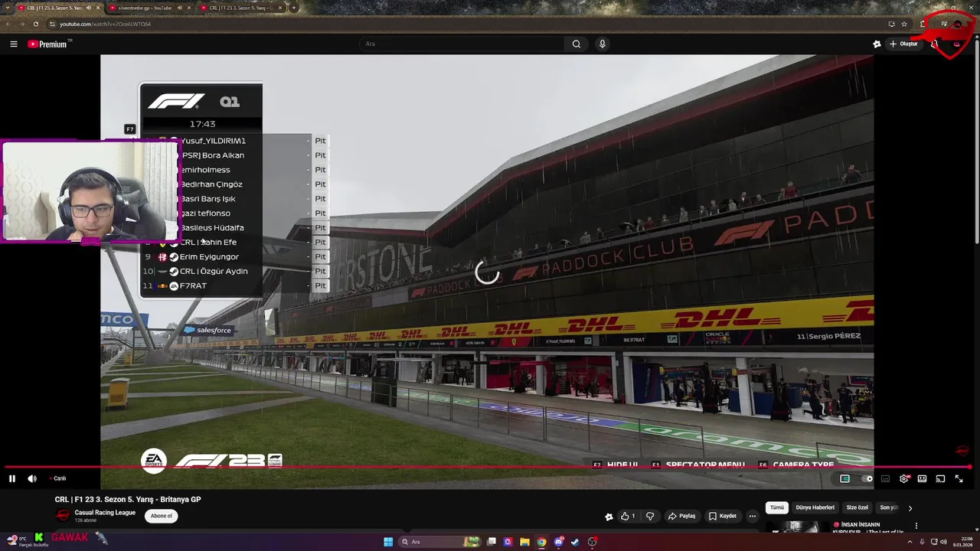Dislike the video with thumbs down

pos(650,516)
